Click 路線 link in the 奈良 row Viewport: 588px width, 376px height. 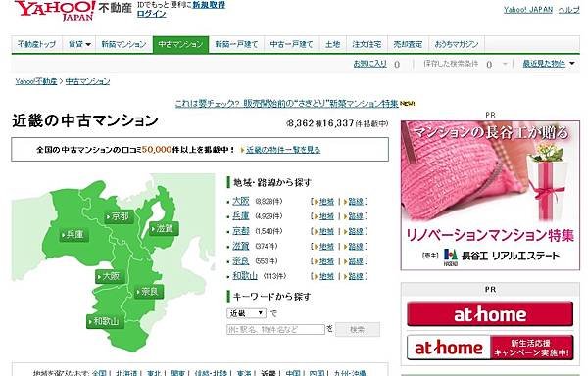point(356,261)
